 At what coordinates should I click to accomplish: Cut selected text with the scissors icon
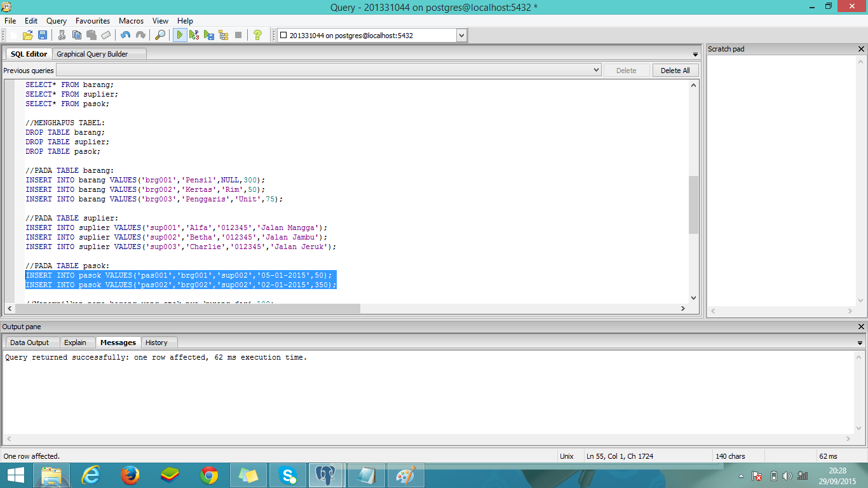point(62,35)
